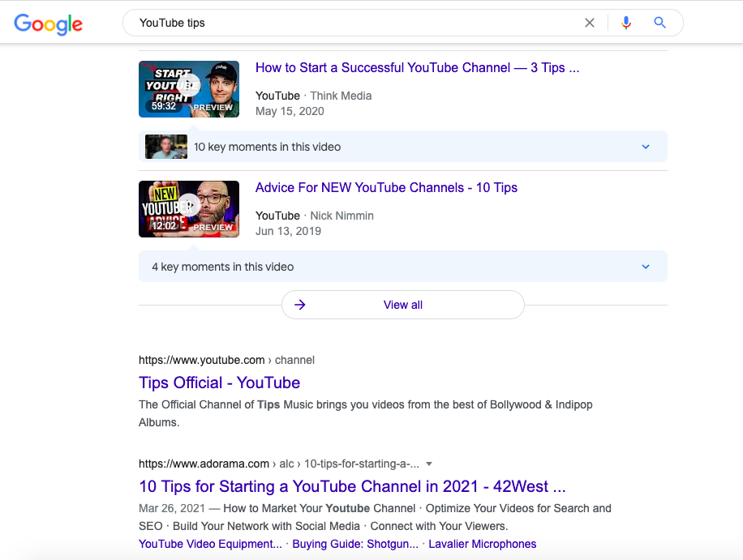Open Tips Official - YouTube result
Image resolution: width=743 pixels, height=560 pixels.
point(219,383)
